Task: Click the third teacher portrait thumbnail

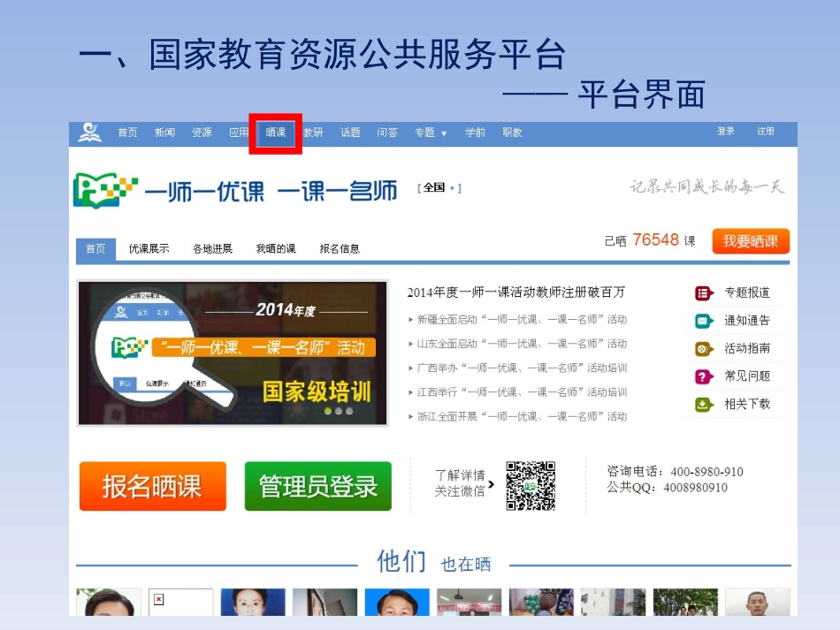Action: (253, 602)
